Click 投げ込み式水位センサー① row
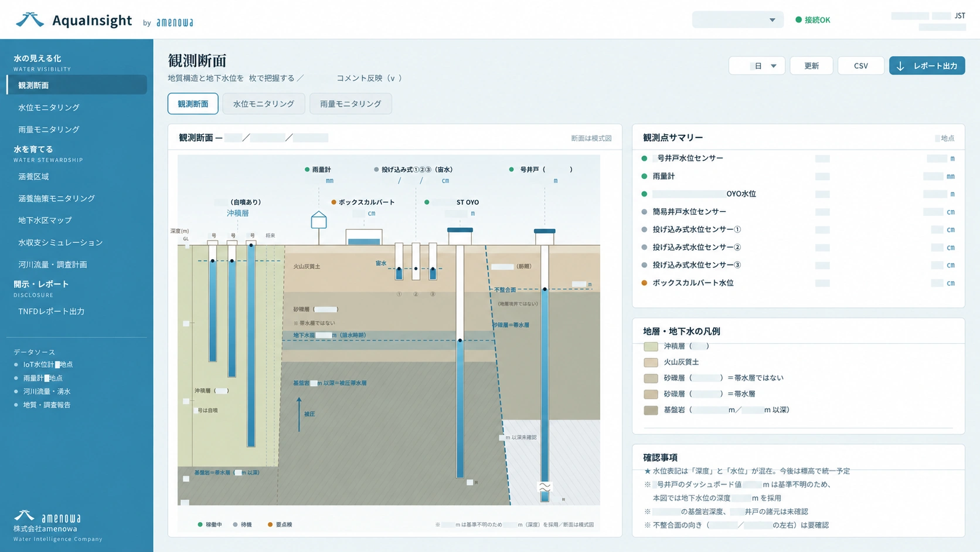The width and height of the screenshot is (980, 552). coord(798,229)
